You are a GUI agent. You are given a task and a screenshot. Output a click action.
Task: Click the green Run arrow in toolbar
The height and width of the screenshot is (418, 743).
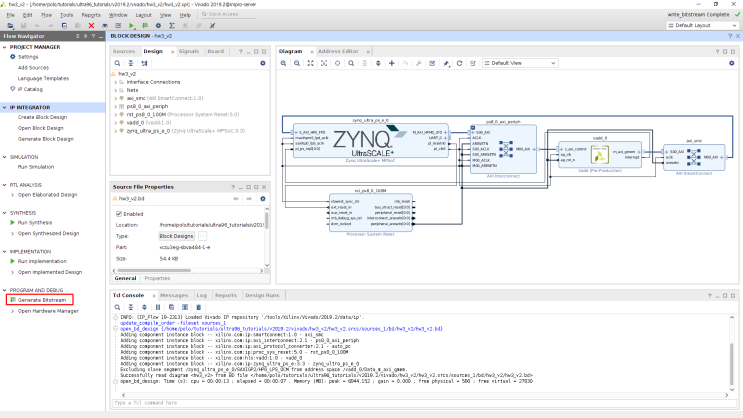coord(130,25)
